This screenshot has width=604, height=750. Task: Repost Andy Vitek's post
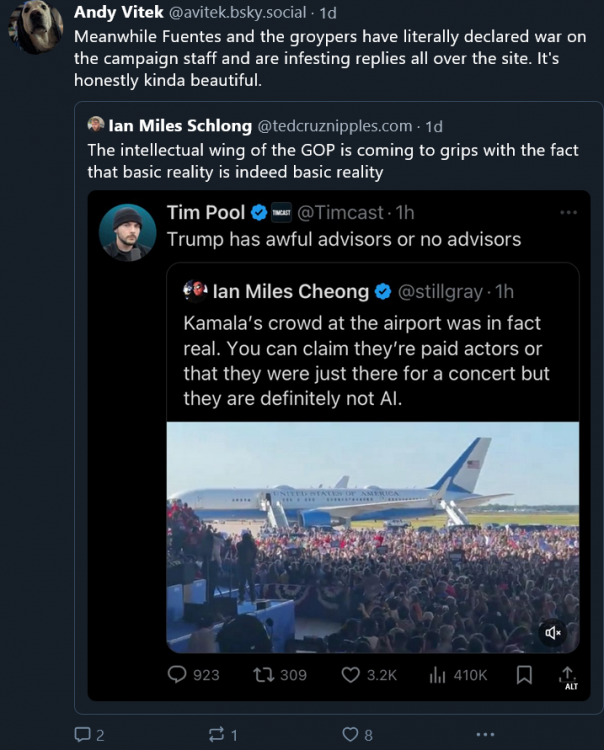(x=215, y=735)
